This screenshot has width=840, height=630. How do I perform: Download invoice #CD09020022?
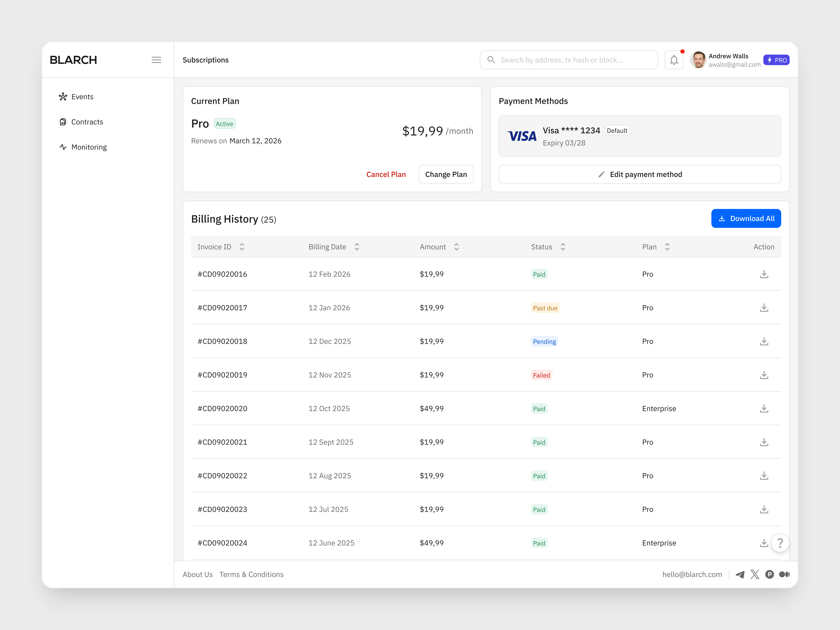tap(764, 476)
